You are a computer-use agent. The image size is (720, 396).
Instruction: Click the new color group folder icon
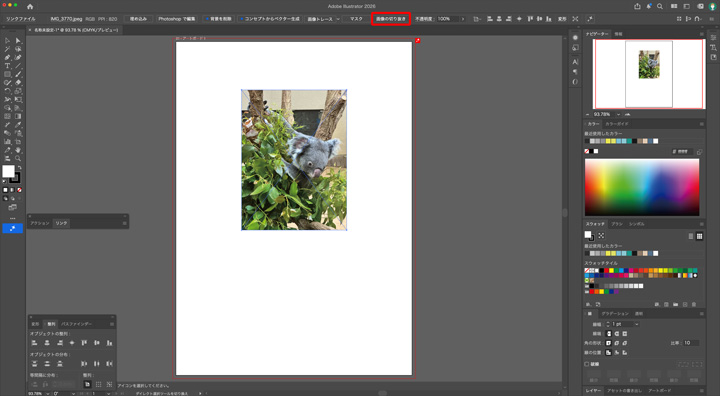click(x=675, y=304)
